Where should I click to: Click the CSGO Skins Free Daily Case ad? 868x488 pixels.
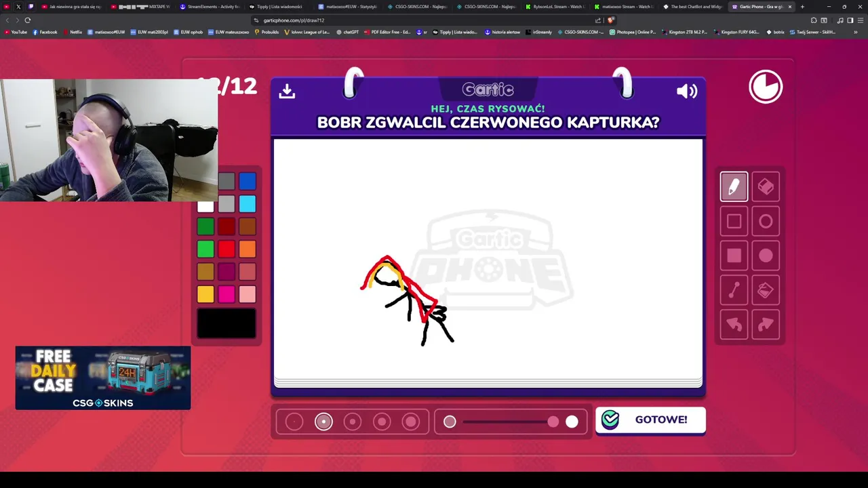(103, 378)
